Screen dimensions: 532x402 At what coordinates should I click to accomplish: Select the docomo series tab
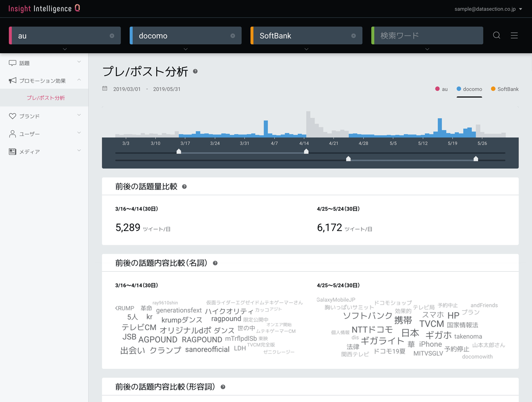(469, 89)
